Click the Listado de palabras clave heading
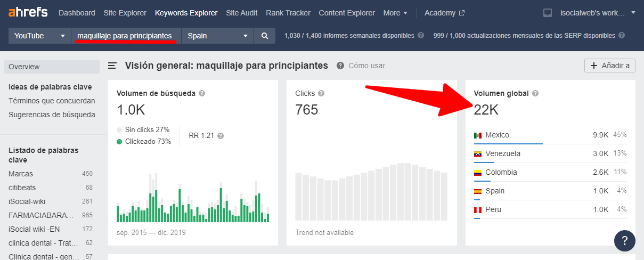Screen dimensions: 644x260 [x=44, y=155]
